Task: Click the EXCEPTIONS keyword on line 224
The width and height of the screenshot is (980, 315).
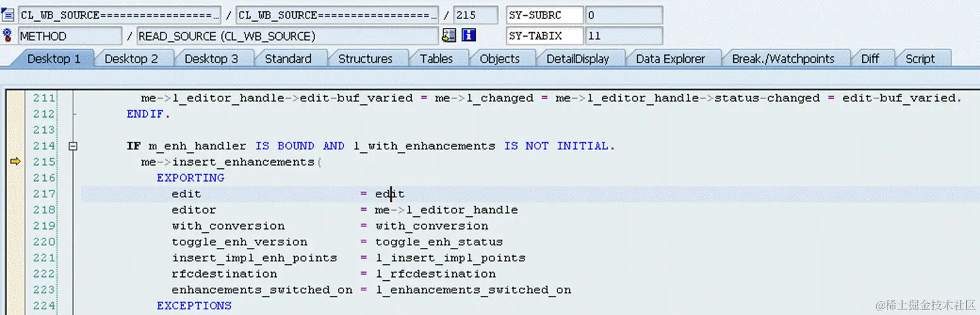Action: [194, 306]
